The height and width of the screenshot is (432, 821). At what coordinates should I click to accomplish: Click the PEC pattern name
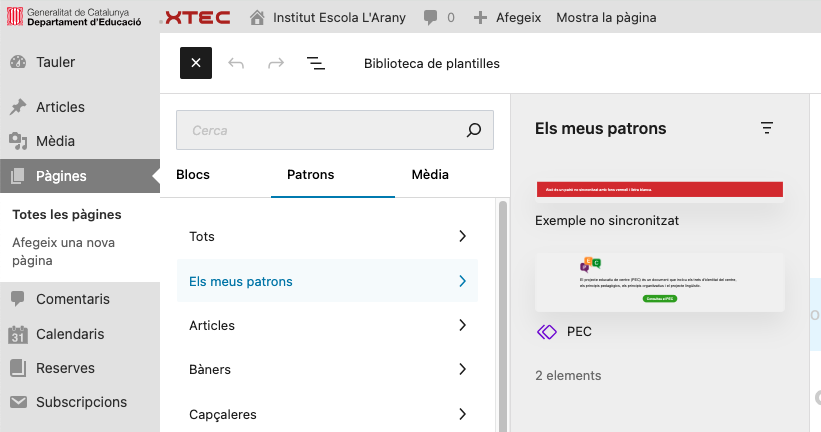(579, 331)
